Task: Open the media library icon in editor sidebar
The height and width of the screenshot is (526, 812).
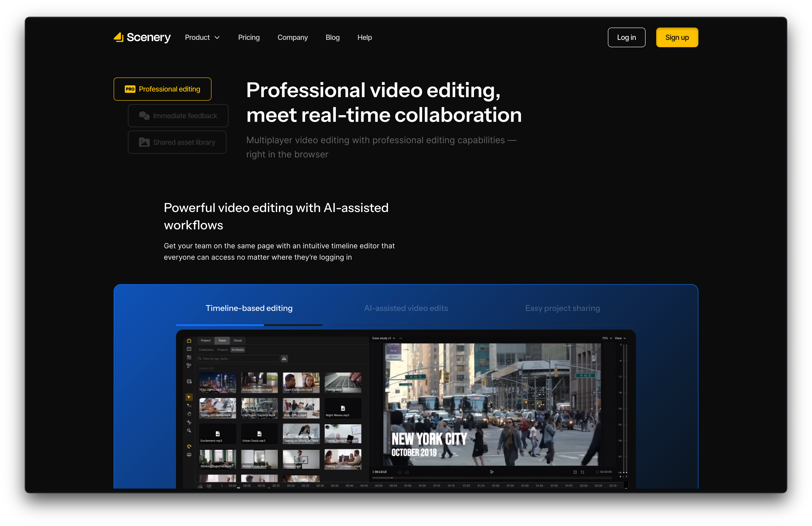Action: click(189, 340)
